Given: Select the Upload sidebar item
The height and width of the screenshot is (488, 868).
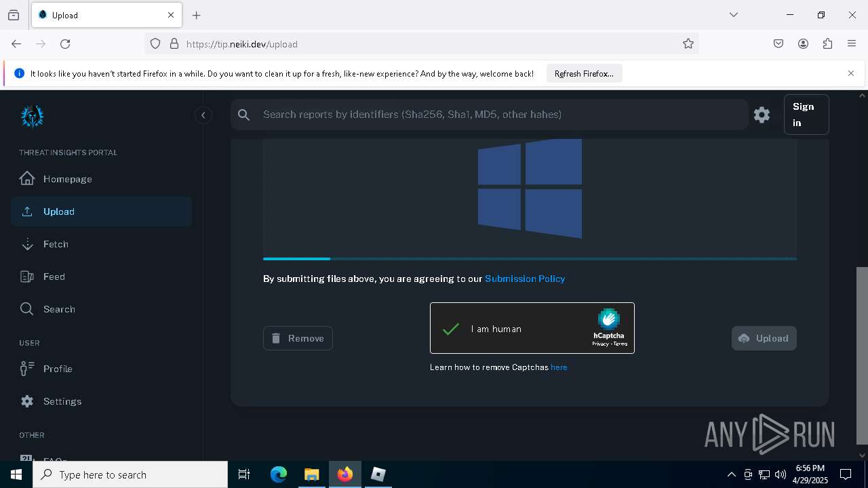Looking at the screenshot, I should (x=101, y=211).
